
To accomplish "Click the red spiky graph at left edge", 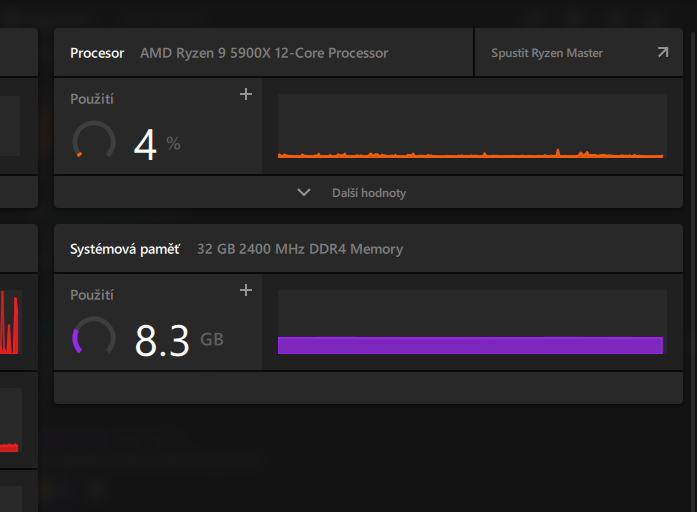I will (x=9, y=322).
